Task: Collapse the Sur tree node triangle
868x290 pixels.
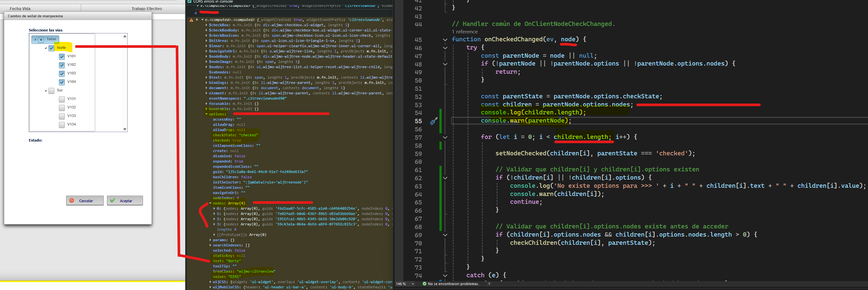Action: click(46, 91)
